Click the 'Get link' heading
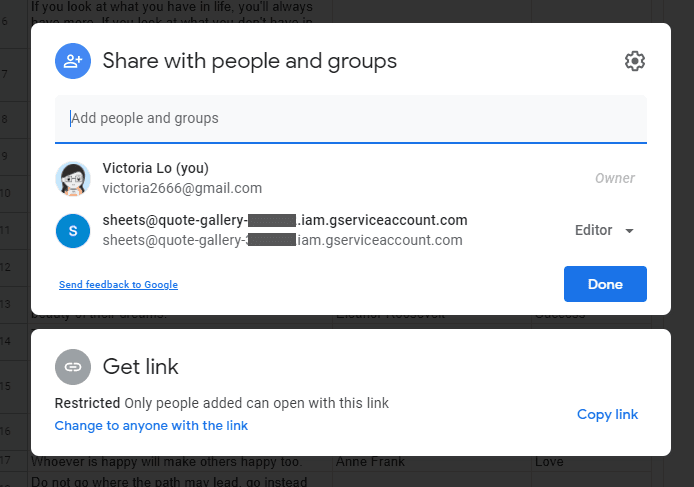 (x=141, y=367)
